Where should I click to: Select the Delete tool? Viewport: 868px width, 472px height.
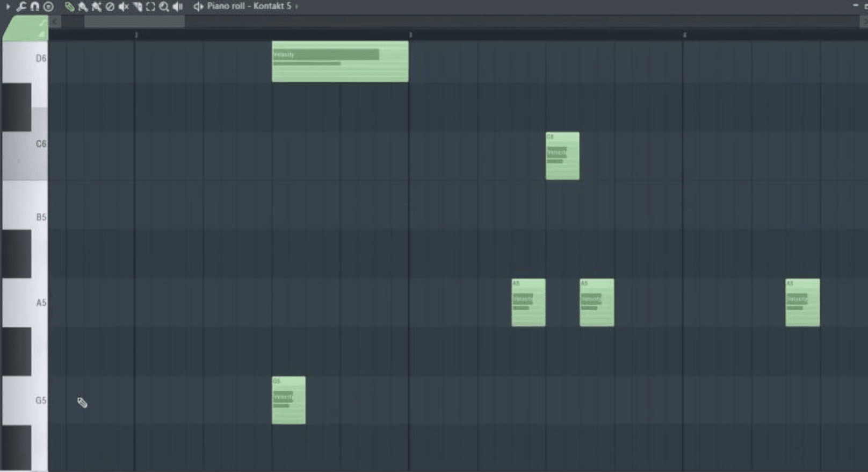tap(110, 6)
